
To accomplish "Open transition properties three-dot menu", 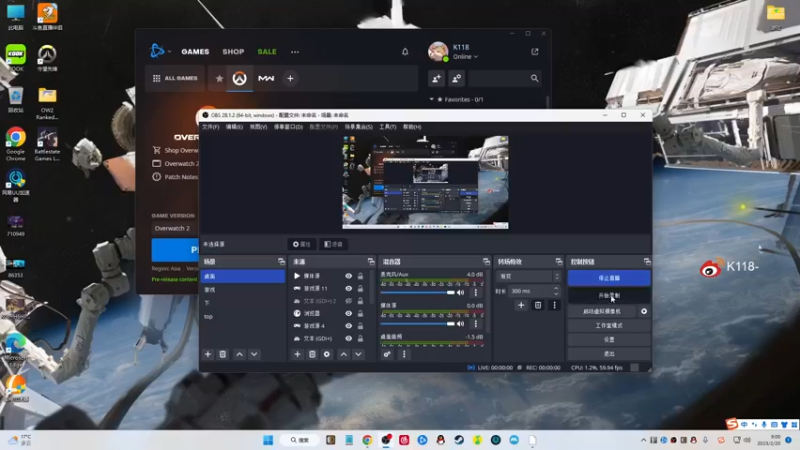I will [x=555, y=305].
